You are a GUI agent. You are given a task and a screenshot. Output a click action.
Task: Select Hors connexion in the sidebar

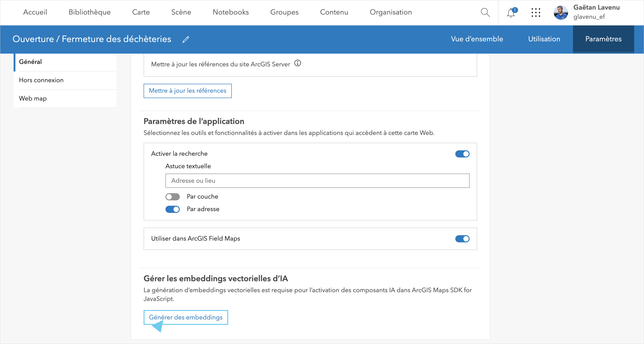tap(65, 80)
